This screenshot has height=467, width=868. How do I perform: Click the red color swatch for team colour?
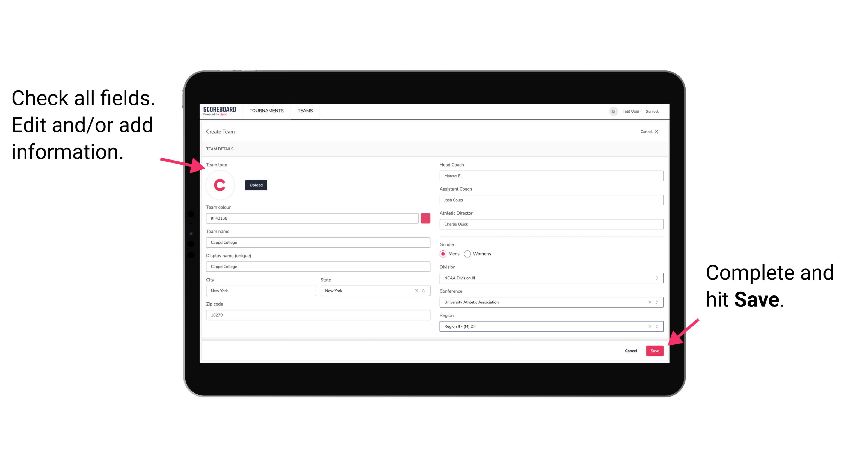pyautogui.click(x=425, y=217)
